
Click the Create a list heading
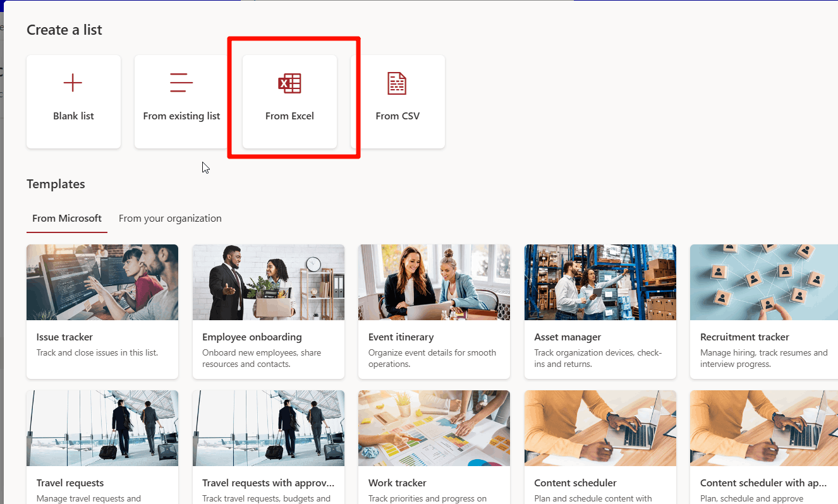(64, 30)
